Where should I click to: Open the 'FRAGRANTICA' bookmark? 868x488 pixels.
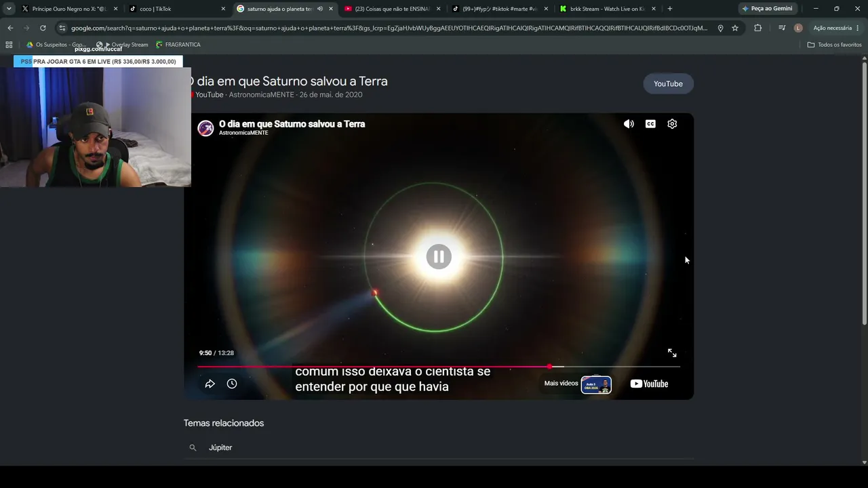pos(178,45)
